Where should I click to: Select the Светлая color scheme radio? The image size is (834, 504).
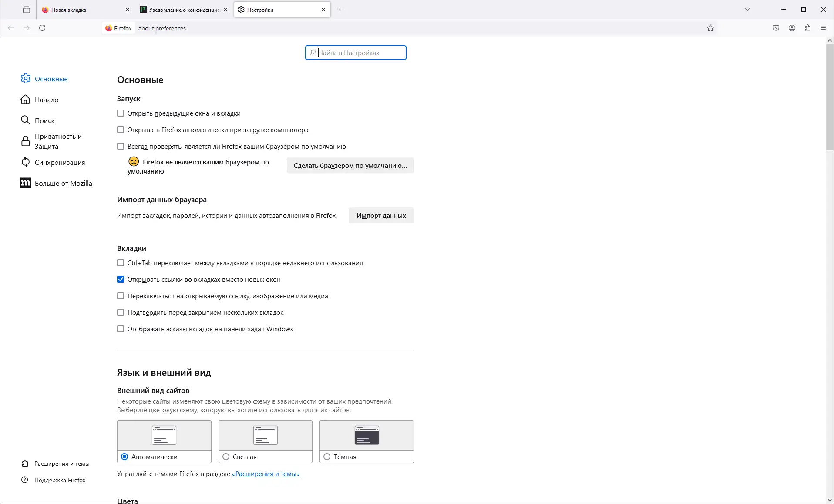226,457
